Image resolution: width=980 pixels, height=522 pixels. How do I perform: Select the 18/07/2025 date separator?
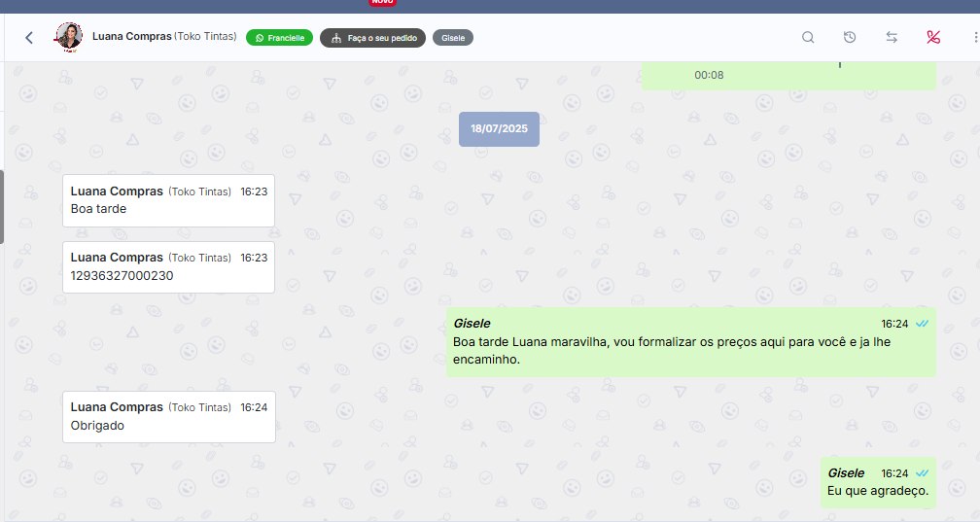pyautogui.click(x=499, y=128)
